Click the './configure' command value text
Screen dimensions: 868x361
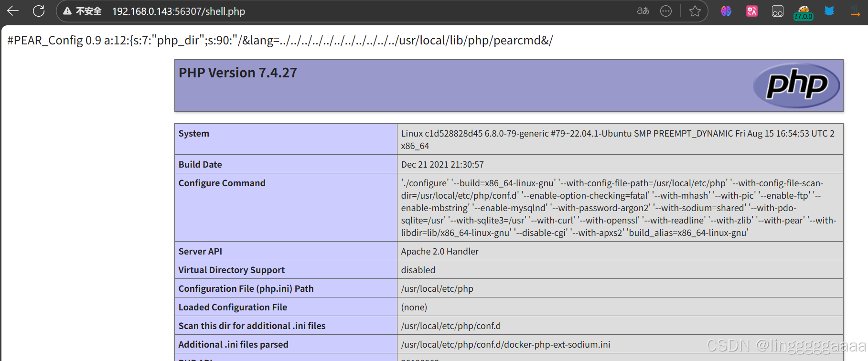(x=619, y=208)
